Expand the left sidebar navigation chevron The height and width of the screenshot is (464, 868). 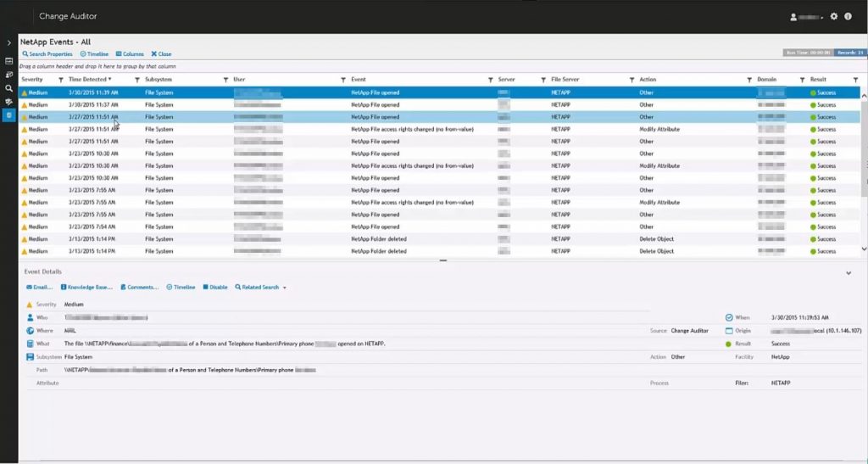coord(8,42)
